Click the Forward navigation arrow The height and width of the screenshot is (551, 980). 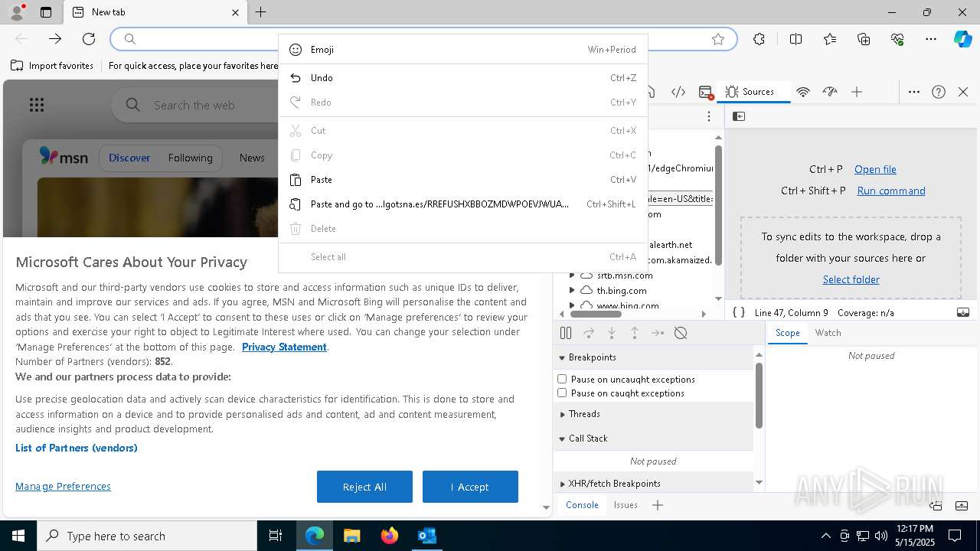point(55,39)
